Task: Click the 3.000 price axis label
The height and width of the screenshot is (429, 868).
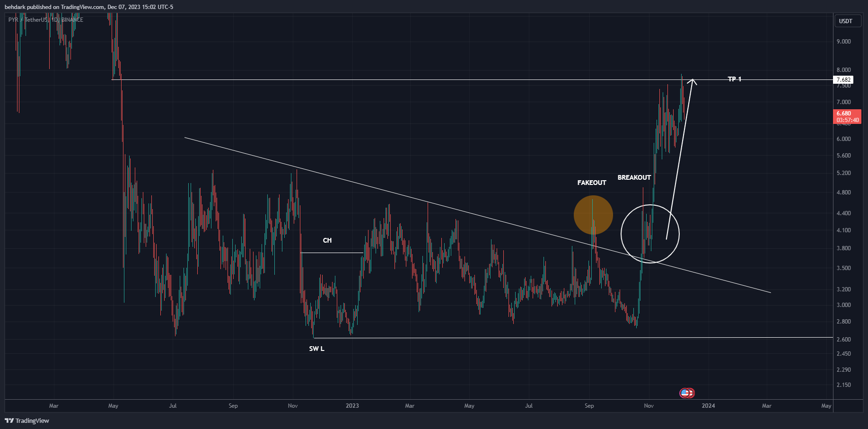Action: (844, 305)
